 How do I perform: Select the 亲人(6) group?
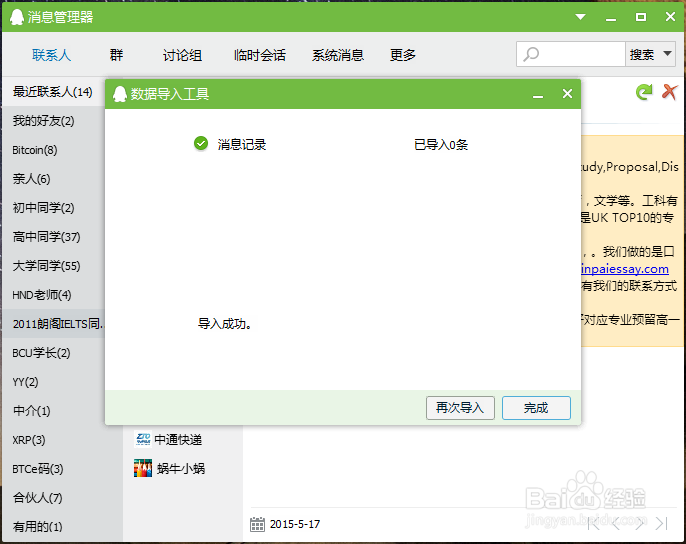coord(53,179)
